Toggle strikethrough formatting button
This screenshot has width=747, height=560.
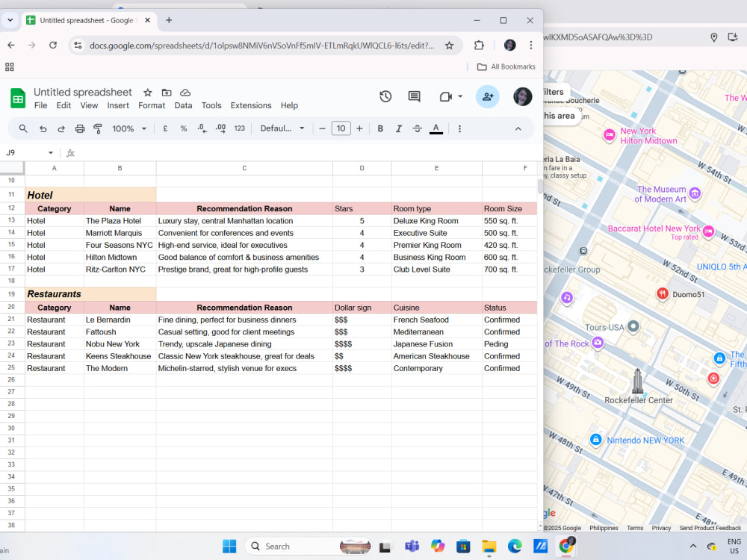tap(417, 128)
